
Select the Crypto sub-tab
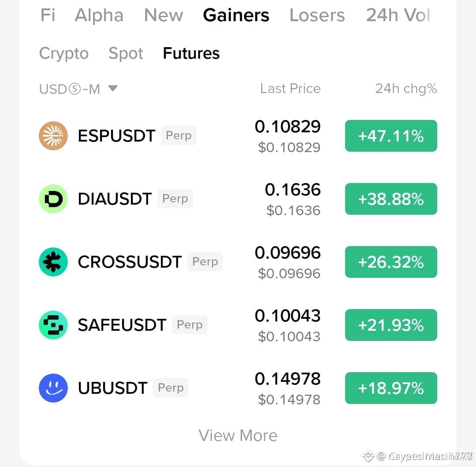tap(64, 54)
